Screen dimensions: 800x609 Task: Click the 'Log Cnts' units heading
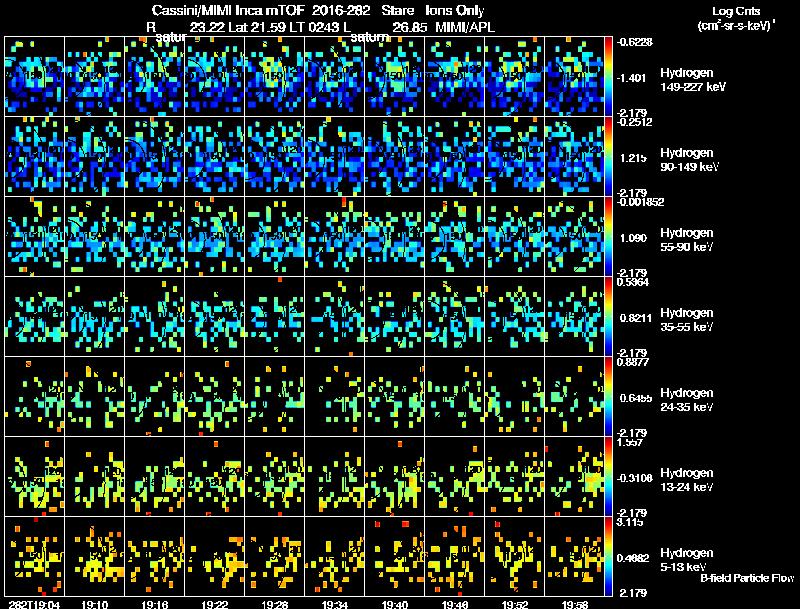[x=736, y=11]
